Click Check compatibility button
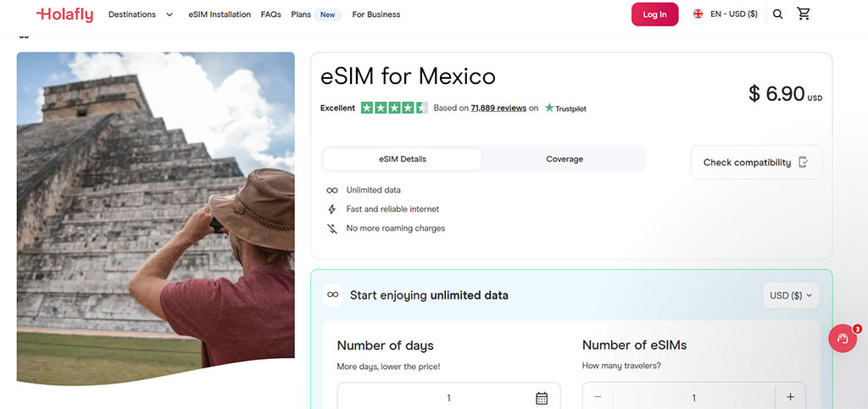The height and width of the screenshot is (409, 868). pos(757,162)
